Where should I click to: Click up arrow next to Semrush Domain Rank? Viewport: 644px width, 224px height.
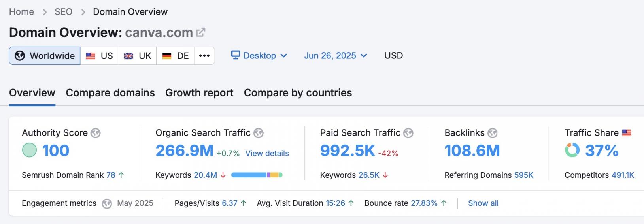(x=121, y=175)
